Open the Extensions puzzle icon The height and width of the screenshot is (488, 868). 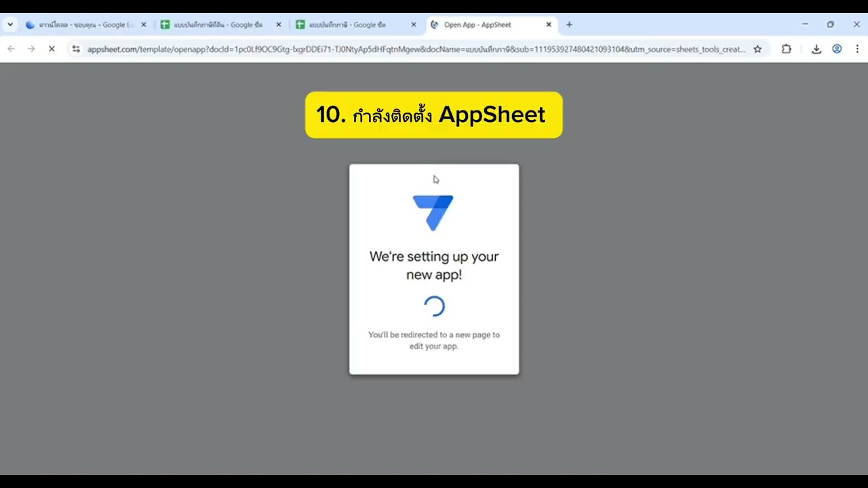pos(786,49)
